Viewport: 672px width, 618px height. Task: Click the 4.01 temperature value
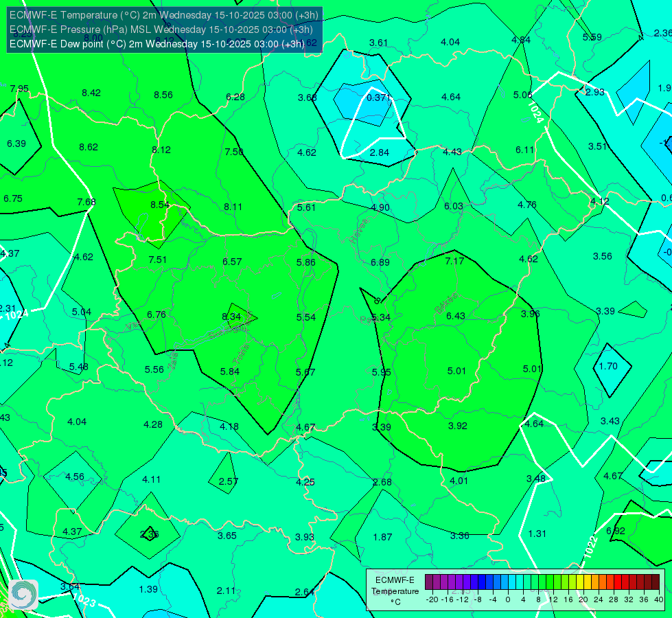tap(459, 481)
